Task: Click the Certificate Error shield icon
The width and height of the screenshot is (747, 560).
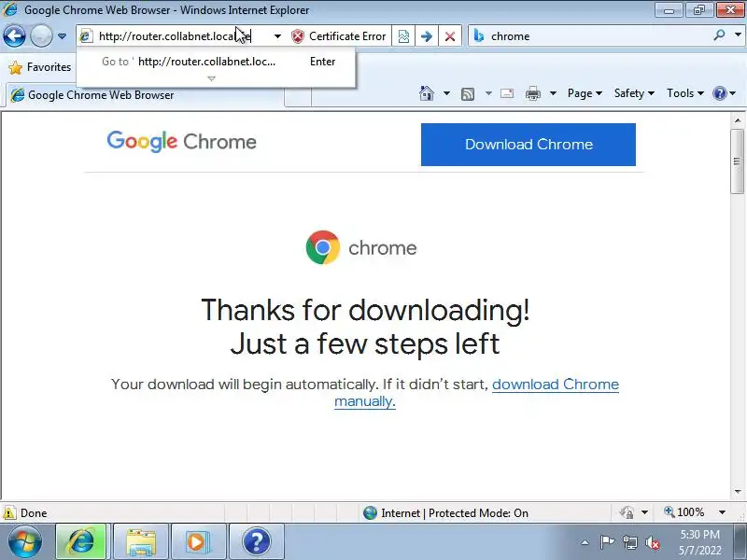Action: [298, 36]
